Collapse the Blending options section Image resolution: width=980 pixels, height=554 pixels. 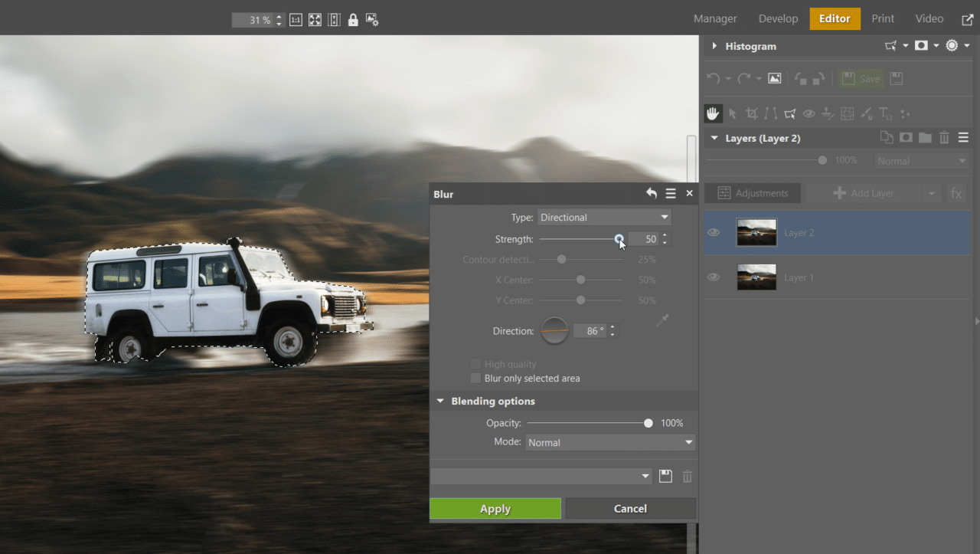click(x=440, y=401)
